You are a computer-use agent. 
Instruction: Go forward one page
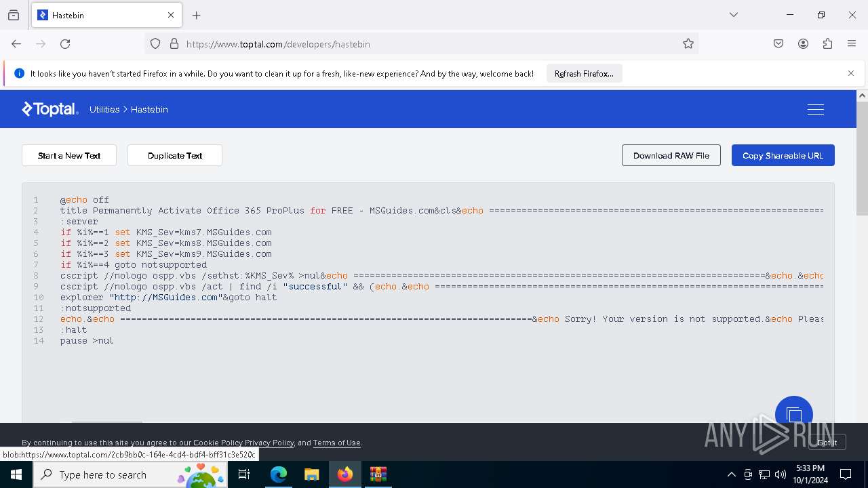tap(41, 44)
